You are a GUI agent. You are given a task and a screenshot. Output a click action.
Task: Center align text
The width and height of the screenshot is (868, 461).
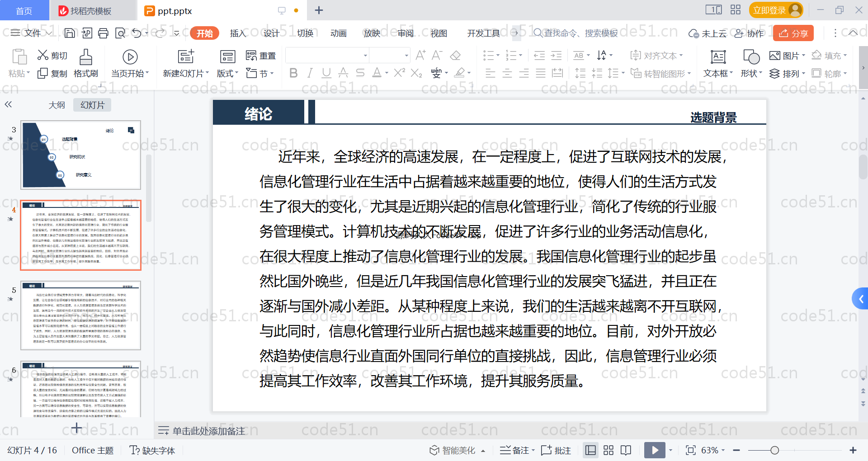coord(507,73)
